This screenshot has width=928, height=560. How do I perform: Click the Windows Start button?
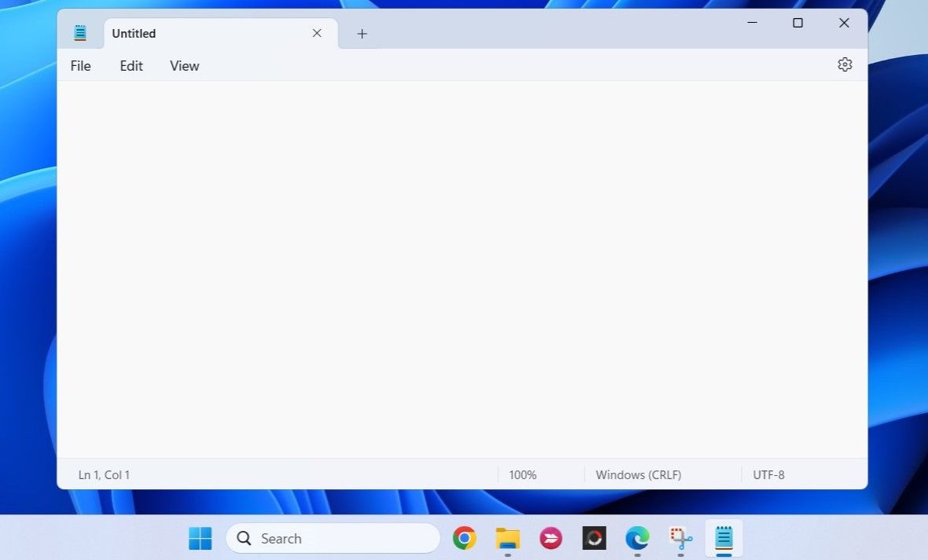click(200, 538)
